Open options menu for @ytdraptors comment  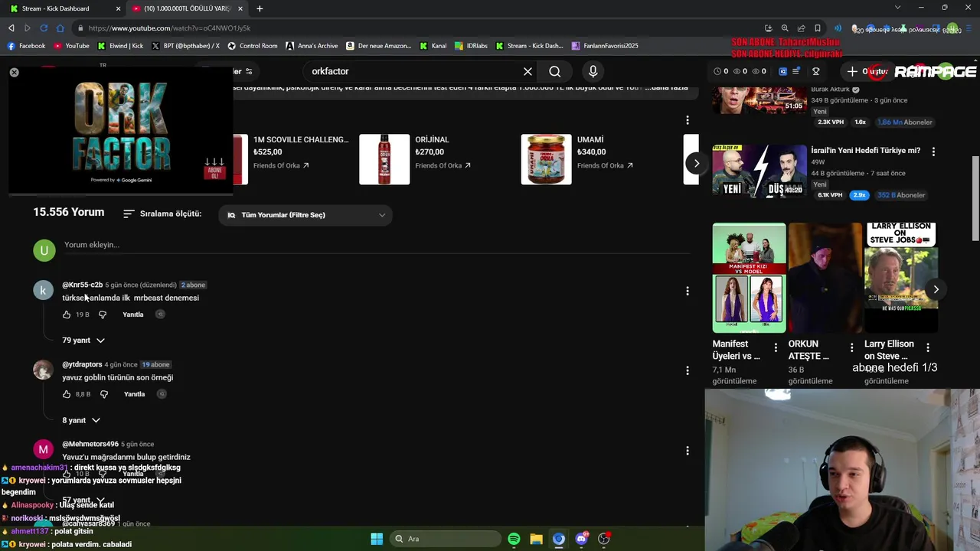(688, 370)
